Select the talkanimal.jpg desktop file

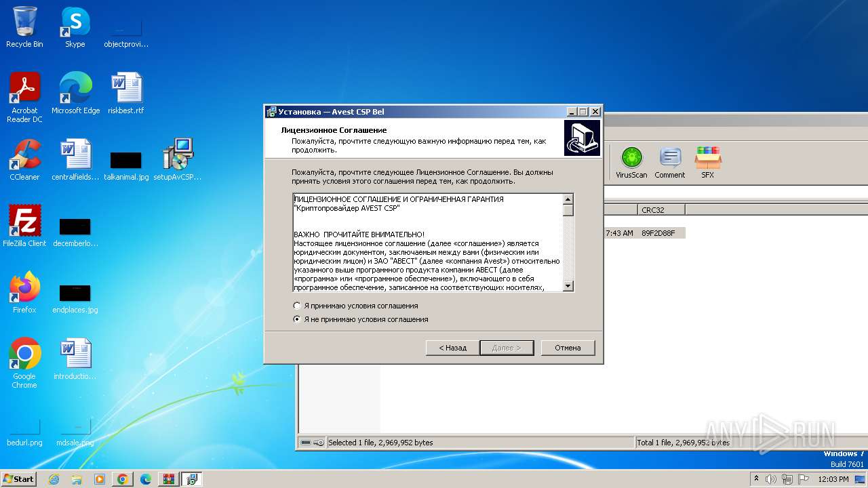pos(126,165)
